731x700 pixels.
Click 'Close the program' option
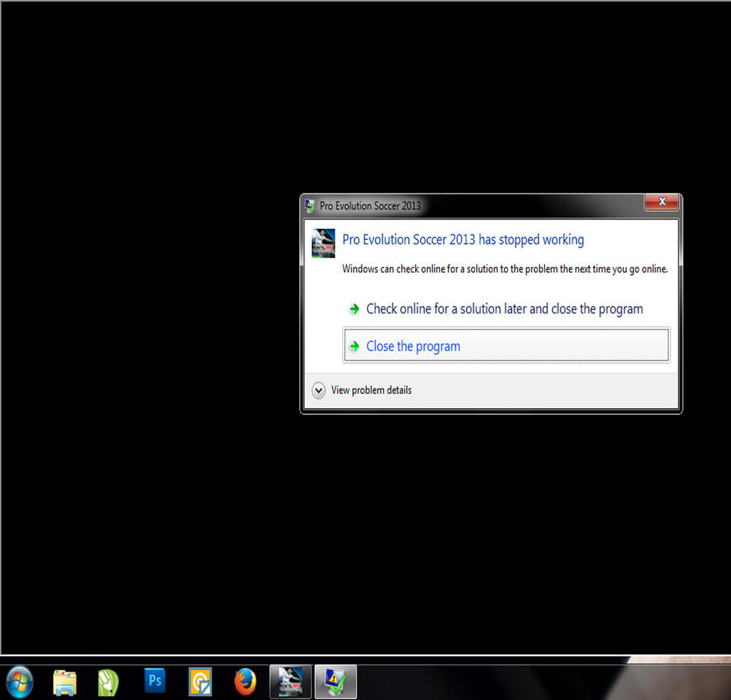pyautogui.click(x=506, y=346)
